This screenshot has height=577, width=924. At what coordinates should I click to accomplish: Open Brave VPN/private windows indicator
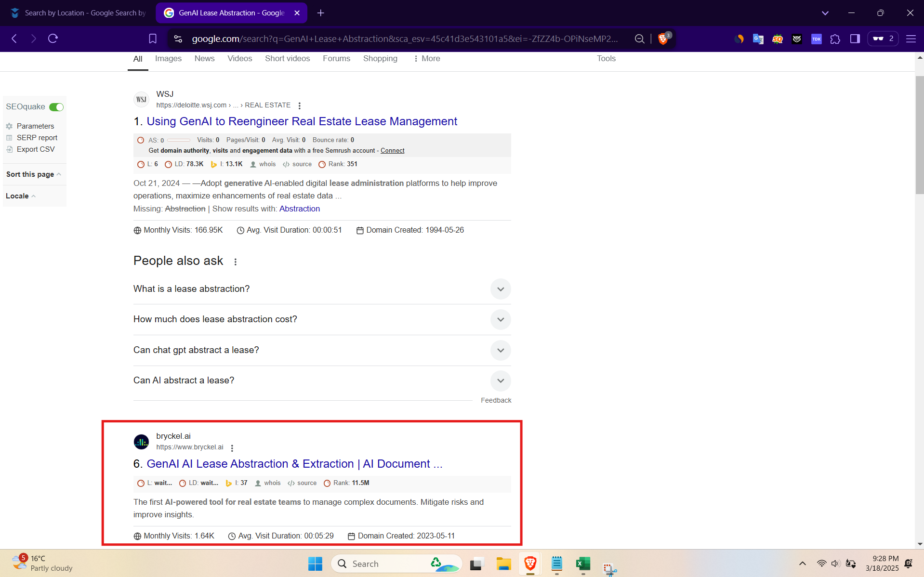(x=883, y=39)
